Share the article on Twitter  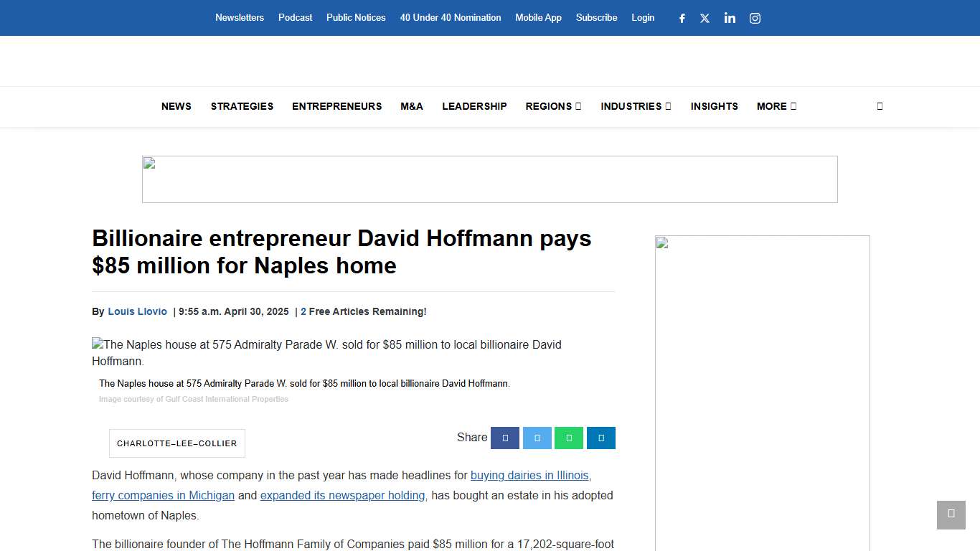click(537, 438)
